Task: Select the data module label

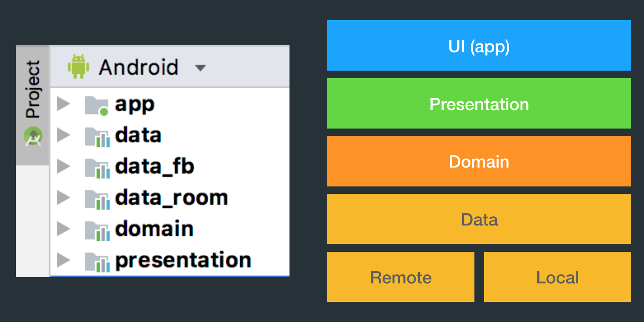Action: (x=138, y=136)
